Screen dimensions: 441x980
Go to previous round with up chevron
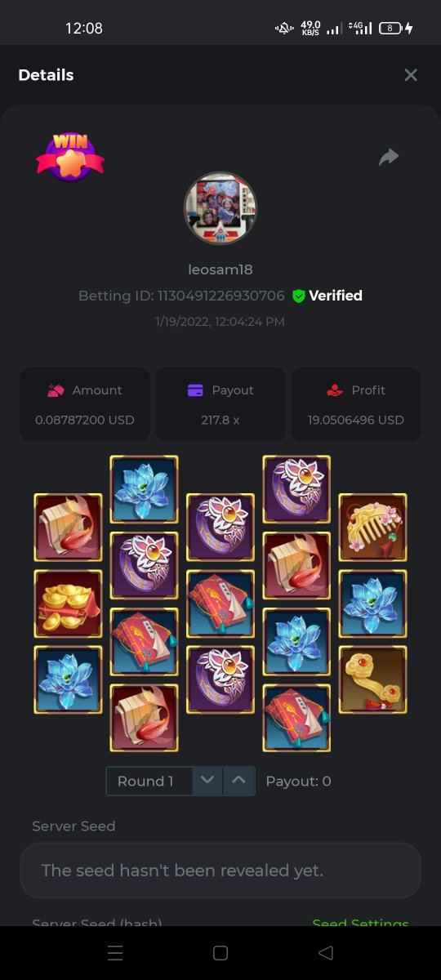coord(238,781)
